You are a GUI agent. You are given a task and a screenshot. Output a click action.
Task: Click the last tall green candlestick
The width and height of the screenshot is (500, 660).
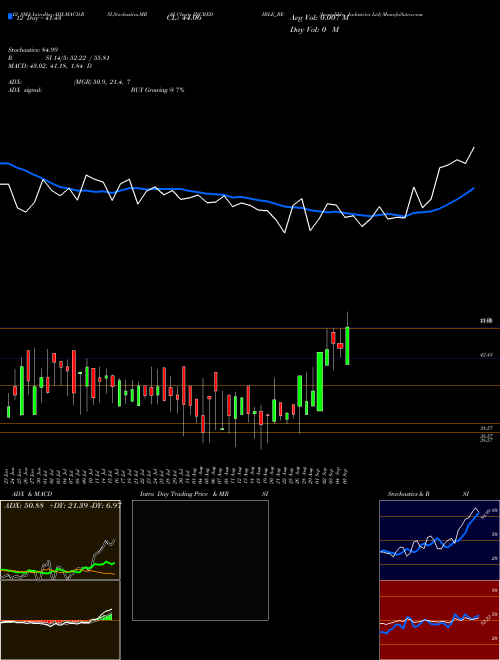click(347, 346)
